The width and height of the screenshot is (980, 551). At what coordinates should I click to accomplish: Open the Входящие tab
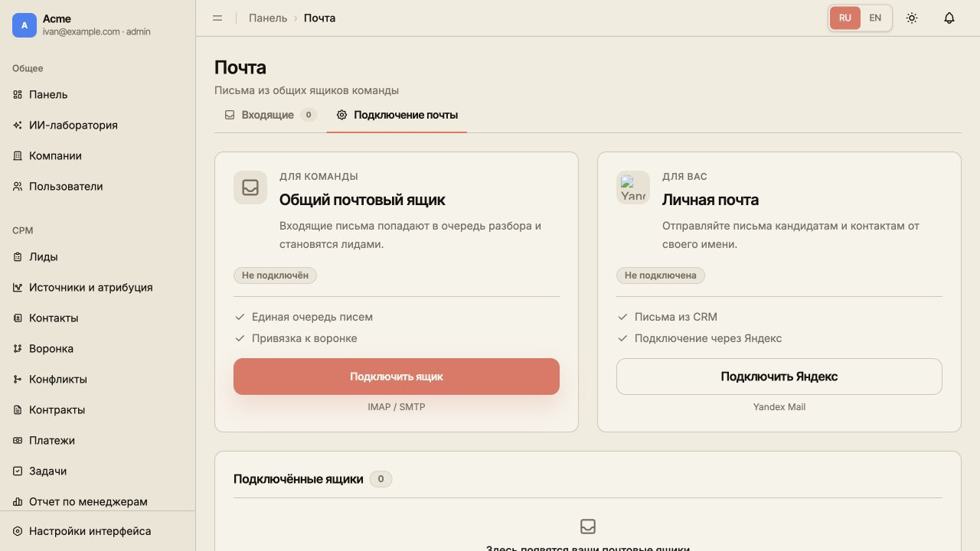click(270, 115)
